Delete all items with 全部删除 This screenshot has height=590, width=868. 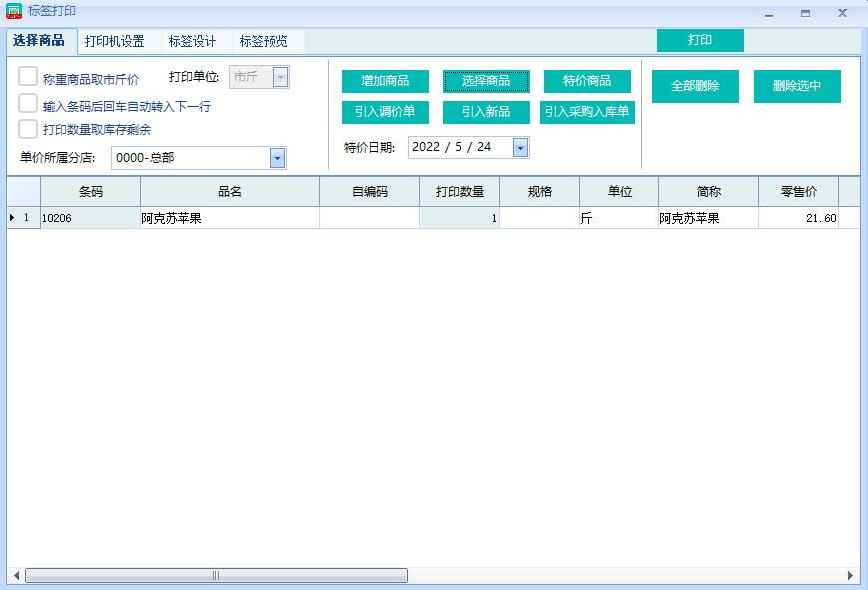pos(695,86)
